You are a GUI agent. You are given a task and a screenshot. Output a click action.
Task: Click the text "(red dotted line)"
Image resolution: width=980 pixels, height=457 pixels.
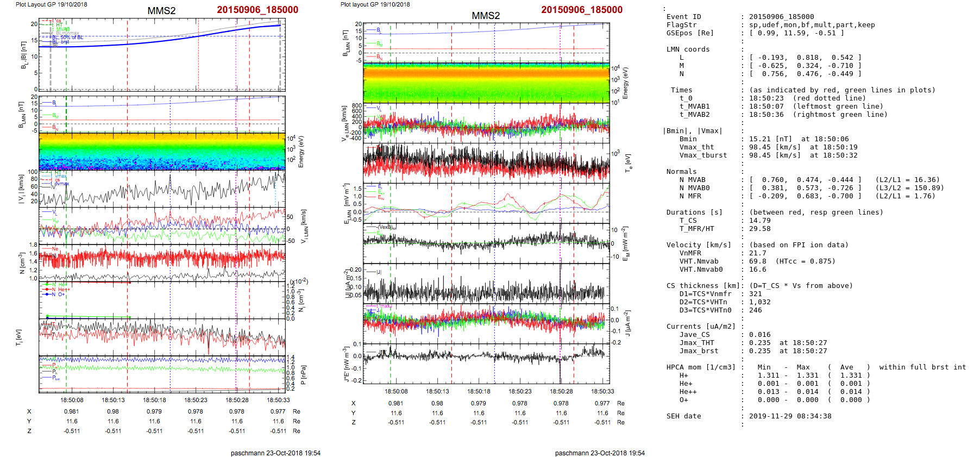coord(829,98)
